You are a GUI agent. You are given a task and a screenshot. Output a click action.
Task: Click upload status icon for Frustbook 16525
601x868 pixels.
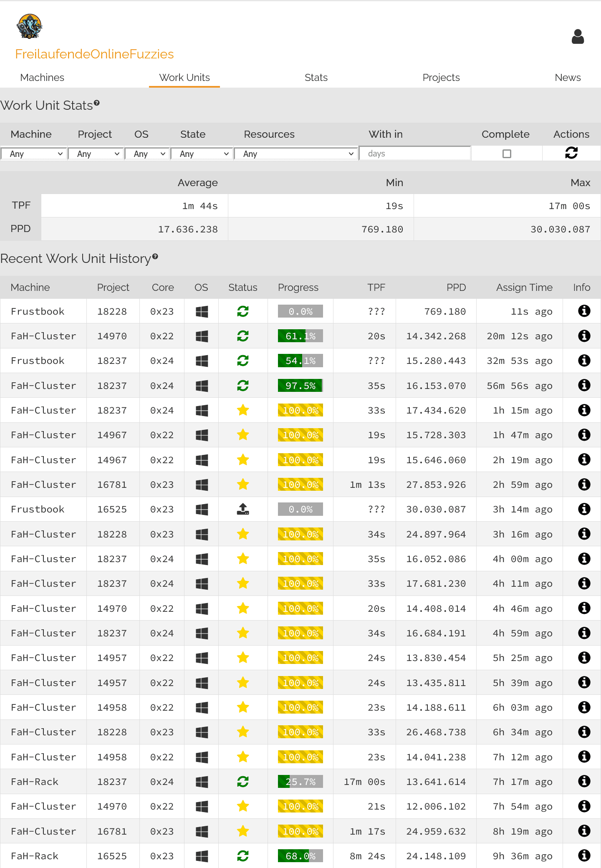pyautogui.click(x=243, y=509)
